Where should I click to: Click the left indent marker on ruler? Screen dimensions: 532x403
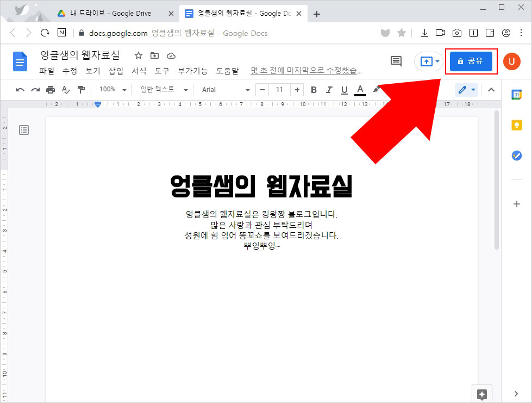(98, 106)
